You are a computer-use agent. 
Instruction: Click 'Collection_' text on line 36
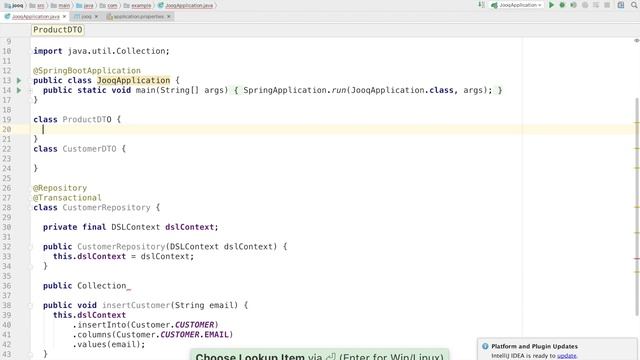[x=104, y=286]
